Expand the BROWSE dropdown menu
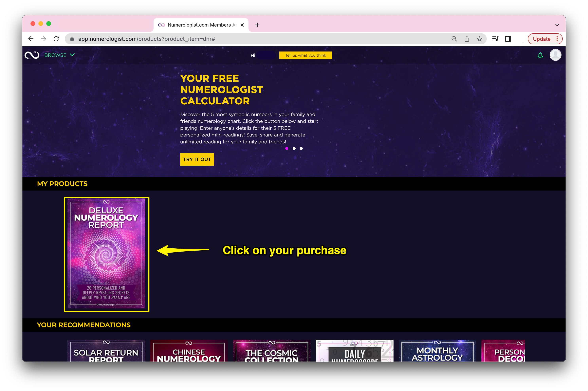The width and height of the screenshot is (588, 391). [60, 55]
